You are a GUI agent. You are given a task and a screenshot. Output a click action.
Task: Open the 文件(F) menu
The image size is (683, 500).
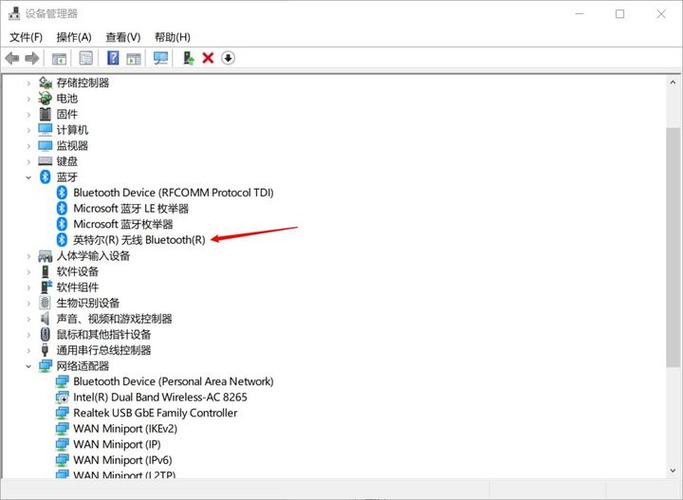pos(26,37)
